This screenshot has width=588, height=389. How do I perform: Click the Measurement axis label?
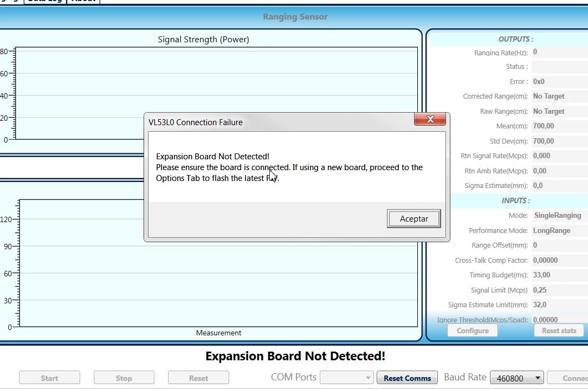coord(218,333)
